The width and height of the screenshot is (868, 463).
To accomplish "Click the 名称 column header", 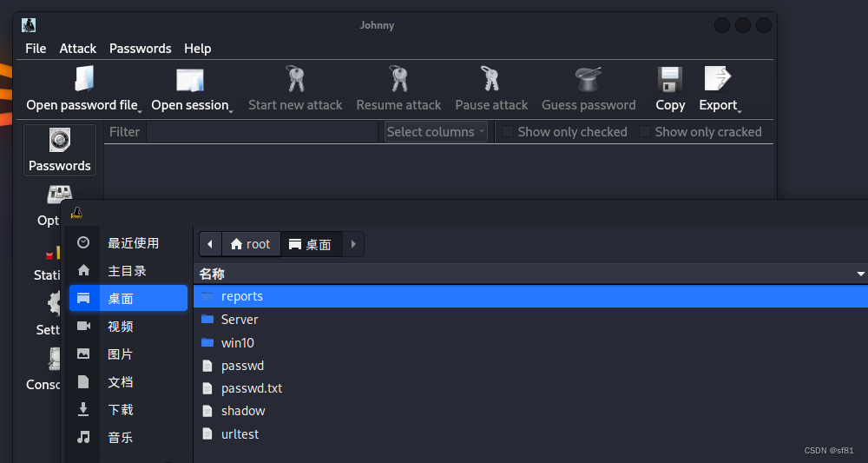I will click(x=530, y=274).
